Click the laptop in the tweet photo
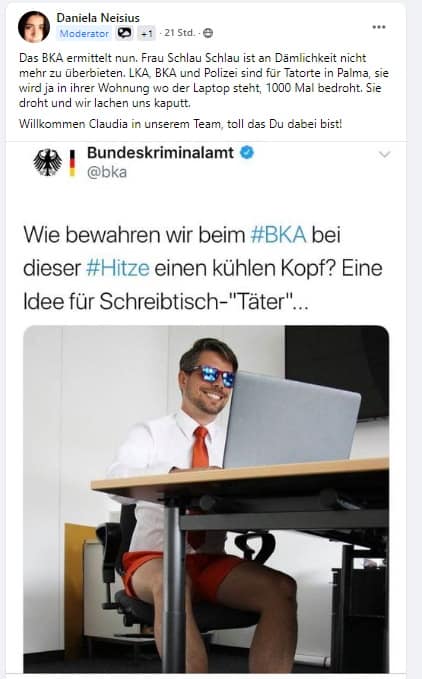The width and height of the screenshot is (422, 679). [292, 420]
